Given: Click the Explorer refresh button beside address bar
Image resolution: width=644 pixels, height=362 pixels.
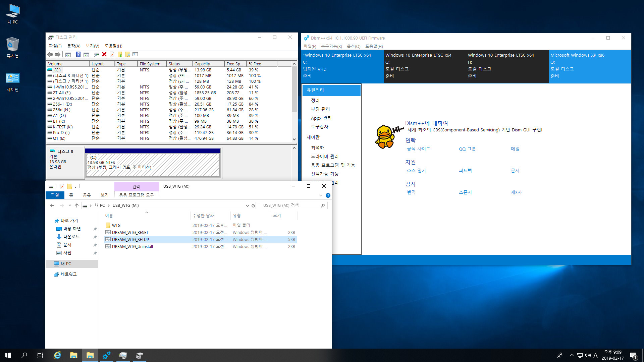Looking at the screenshot, I should [x=253, y=205].
